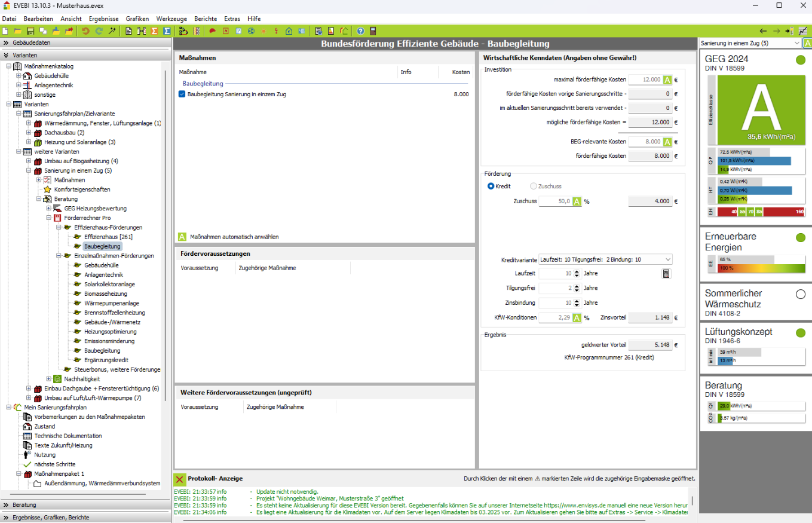The width and height of the screenshot is (812, 523).
Task: Click 'Maßnahmen automatisch anwählen' button
Action: 183,237
